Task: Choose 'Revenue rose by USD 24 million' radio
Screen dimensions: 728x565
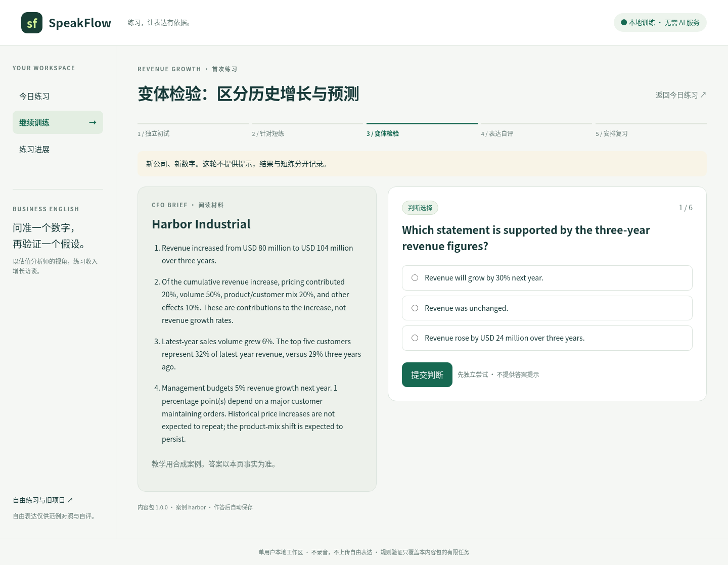Action: (x=415, y=338)
